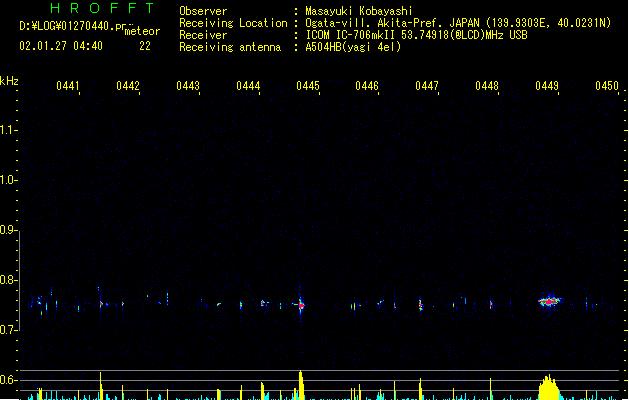Click the meteor count value 22
Image resolution: width=629 pixels, height=400 pixels.
(145, 46)
